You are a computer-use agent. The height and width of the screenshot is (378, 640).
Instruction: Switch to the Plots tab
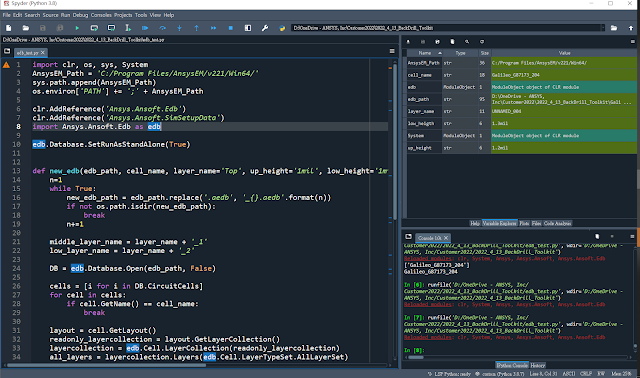[x=524, y=223]
